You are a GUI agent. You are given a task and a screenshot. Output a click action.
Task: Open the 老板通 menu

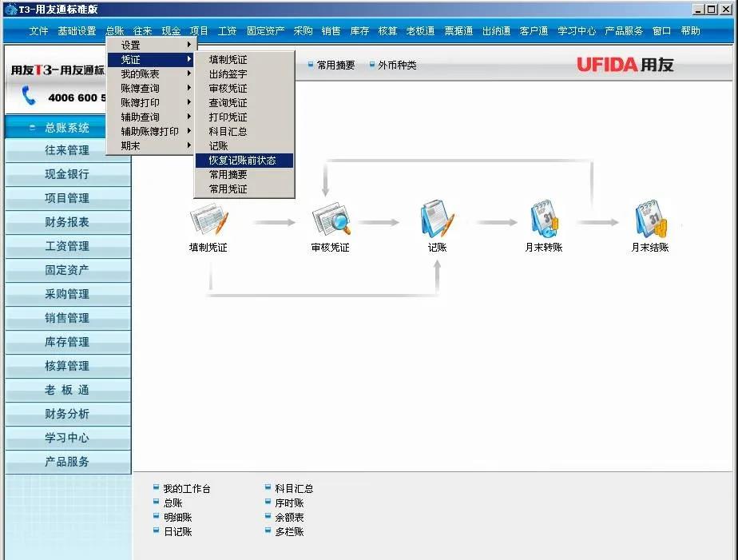click(x=420, y=31)
